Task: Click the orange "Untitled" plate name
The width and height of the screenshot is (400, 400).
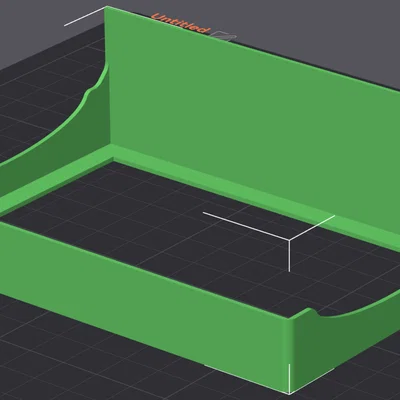Action: 180,23
